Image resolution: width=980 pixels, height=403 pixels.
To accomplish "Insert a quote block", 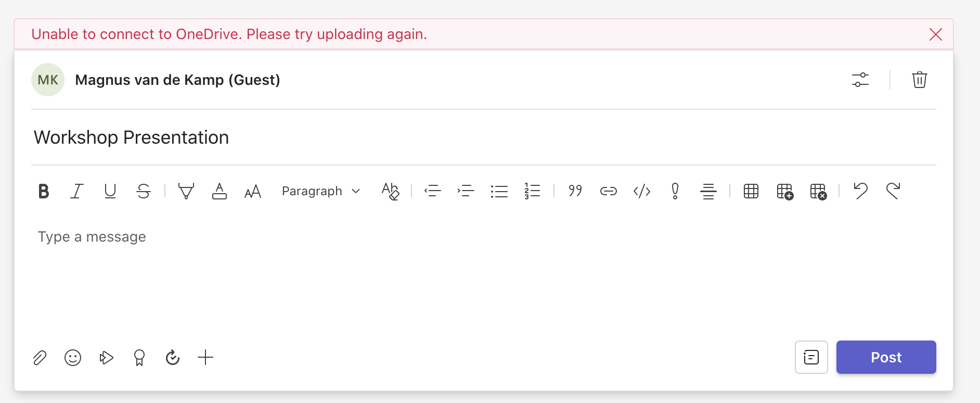I will [575, 191].
